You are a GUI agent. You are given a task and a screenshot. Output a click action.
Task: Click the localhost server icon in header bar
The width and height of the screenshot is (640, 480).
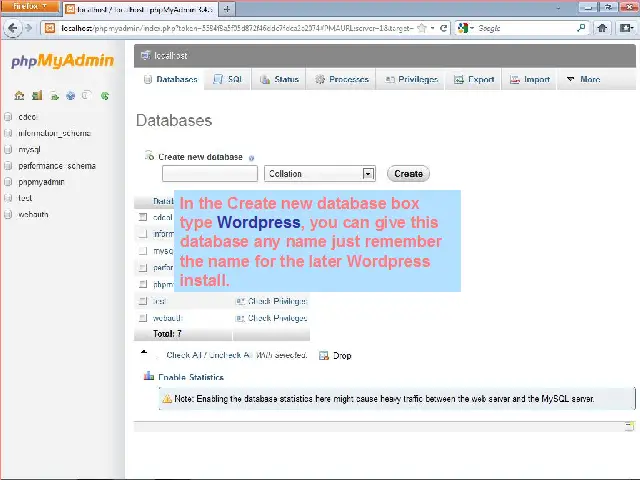coord(145,55)
